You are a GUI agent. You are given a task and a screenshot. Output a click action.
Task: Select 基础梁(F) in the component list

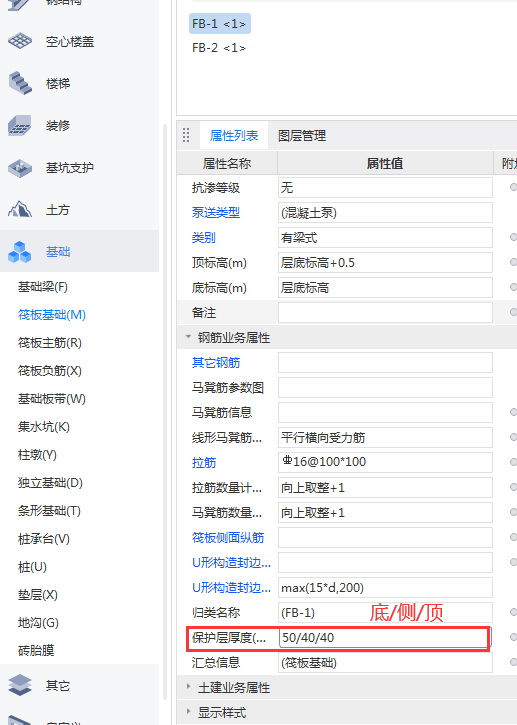(43, 287)
